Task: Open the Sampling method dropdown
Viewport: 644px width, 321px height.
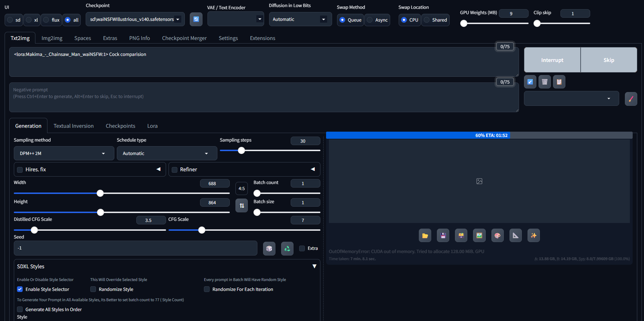Action: click(x=64, y=153)
